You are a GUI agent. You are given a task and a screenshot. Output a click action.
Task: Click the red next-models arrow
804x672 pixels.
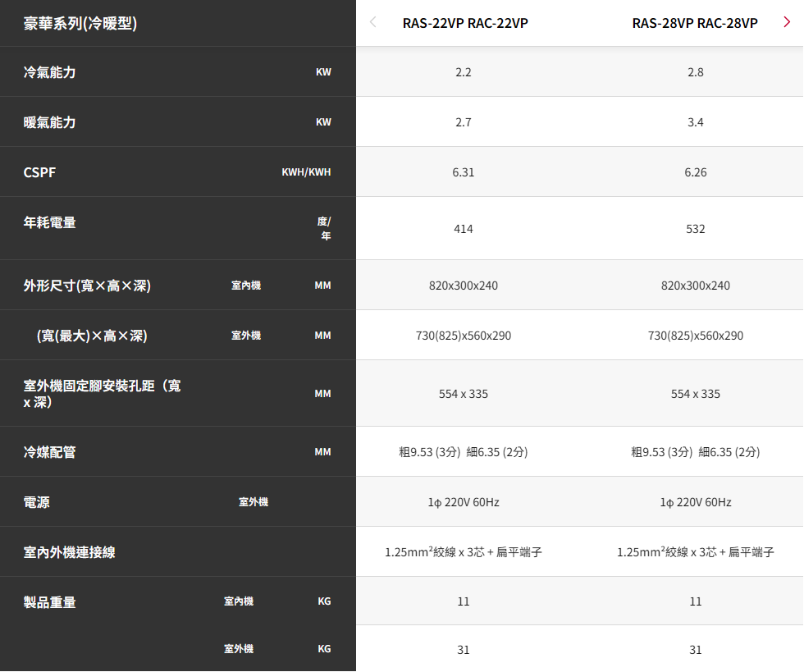click(x=787, y=23)
